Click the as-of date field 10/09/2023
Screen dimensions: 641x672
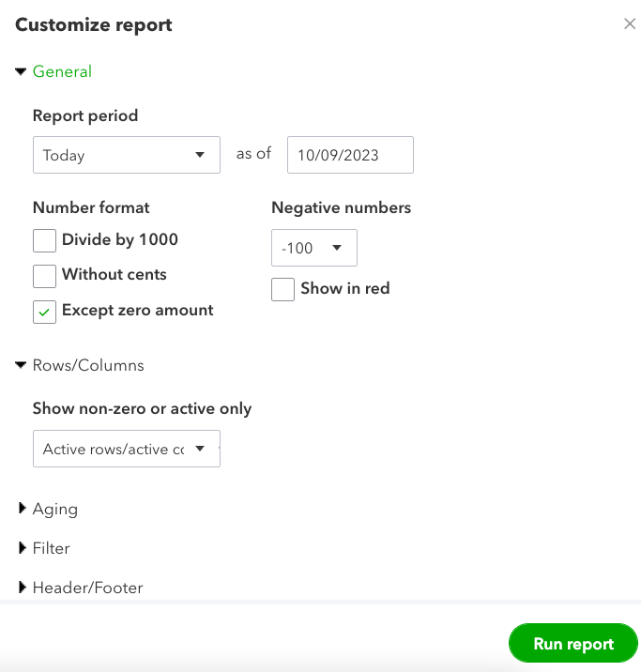pyautogui.click(x=350, y=155)
